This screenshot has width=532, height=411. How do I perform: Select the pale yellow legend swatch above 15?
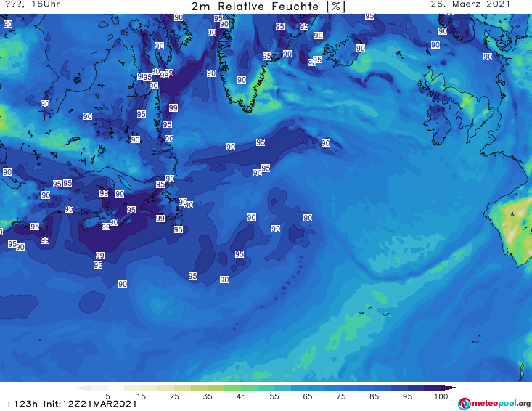(132, 388)
